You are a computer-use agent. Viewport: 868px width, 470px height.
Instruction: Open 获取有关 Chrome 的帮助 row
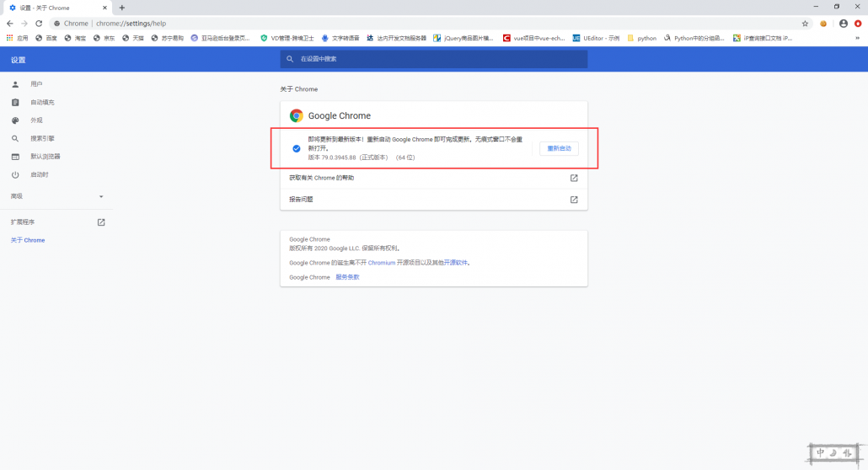433,178
